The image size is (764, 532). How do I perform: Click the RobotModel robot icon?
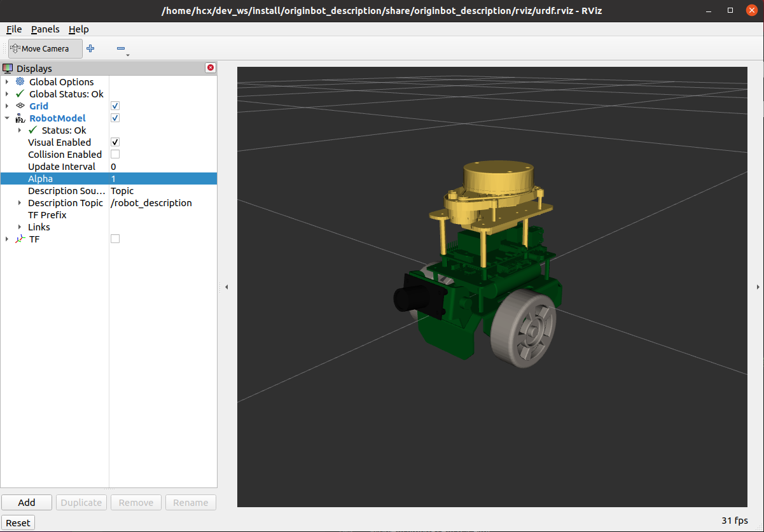click(20, 118)
